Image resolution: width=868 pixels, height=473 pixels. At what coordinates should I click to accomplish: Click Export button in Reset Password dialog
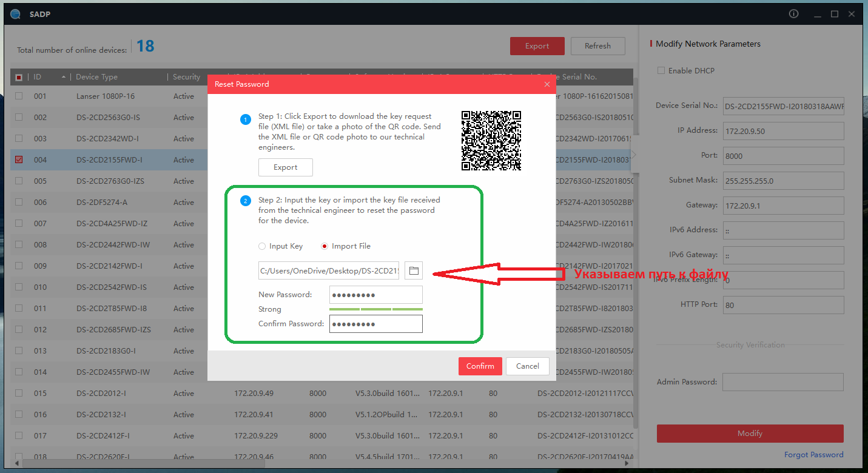click(x=286, y=167)
